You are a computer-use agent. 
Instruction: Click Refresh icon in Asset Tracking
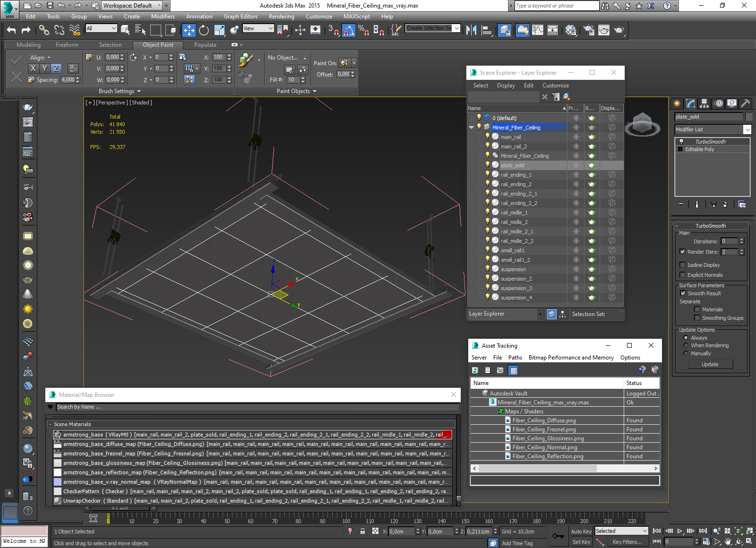(x=475, y=370)
